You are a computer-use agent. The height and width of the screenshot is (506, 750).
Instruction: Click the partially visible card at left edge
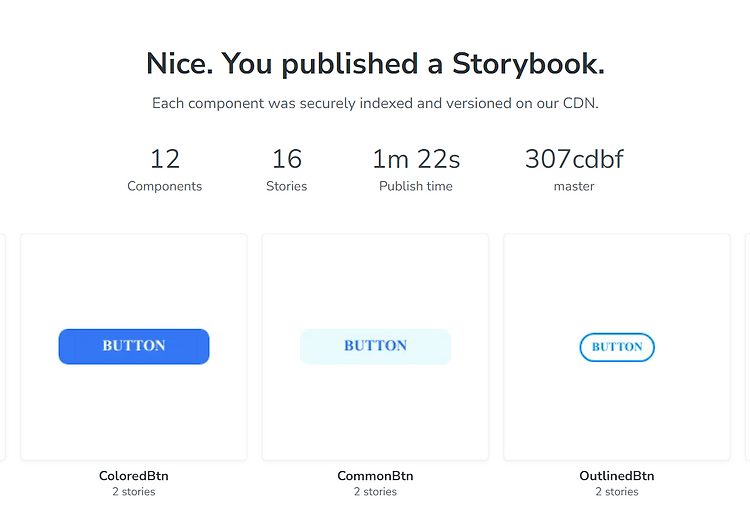(x=2, y=347)
